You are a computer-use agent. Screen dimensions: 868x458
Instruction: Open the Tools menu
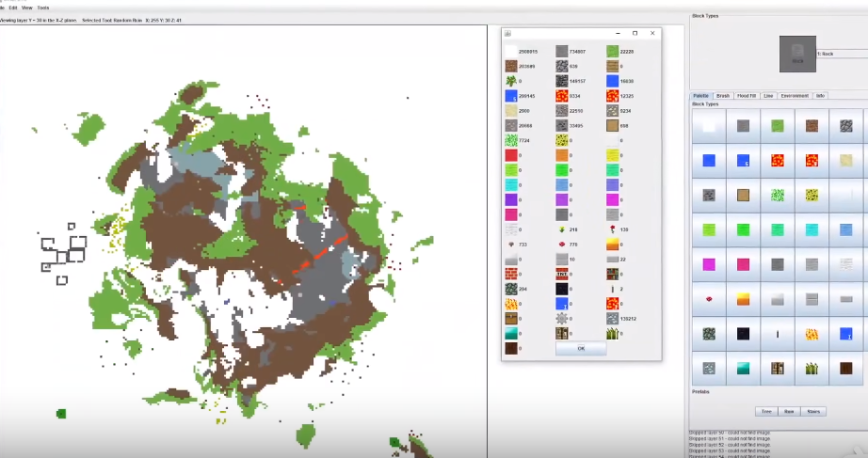43,8
